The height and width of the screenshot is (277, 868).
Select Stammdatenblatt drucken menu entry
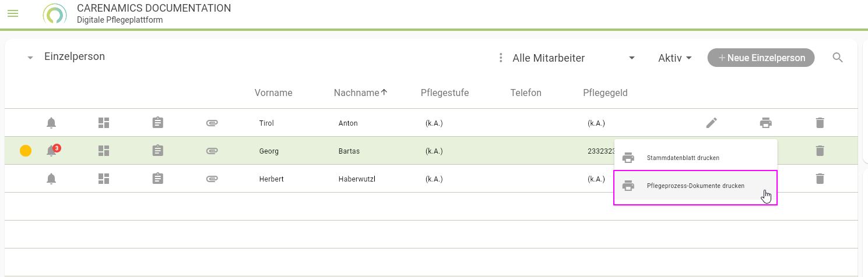tap(683, 158)
